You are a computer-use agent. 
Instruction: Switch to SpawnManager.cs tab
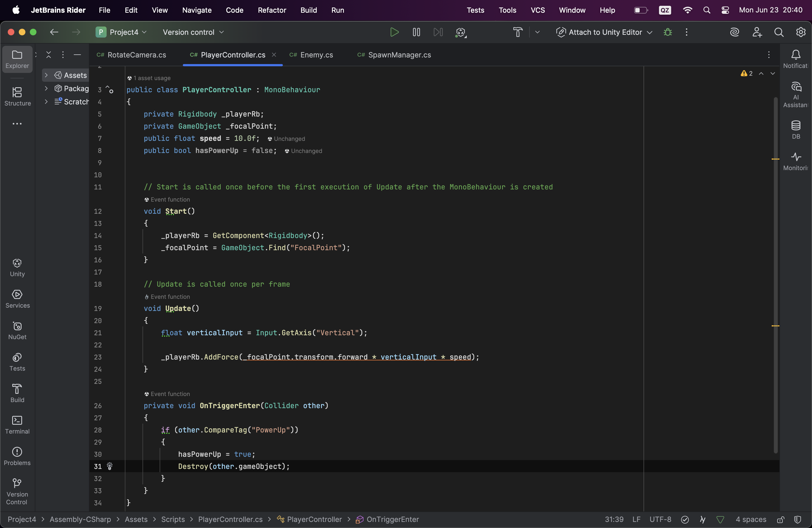[394, 55]
